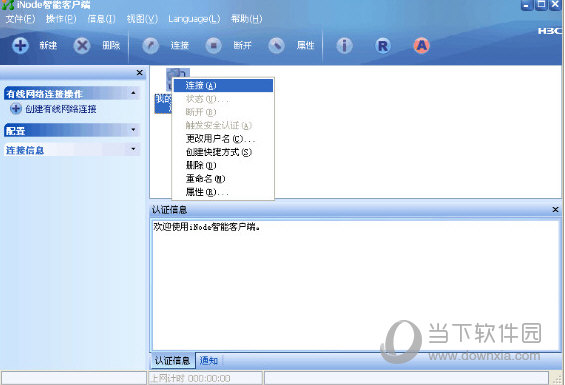Click the orange 'A' toolbar icon
565x385 pixels.
point(421,46)
